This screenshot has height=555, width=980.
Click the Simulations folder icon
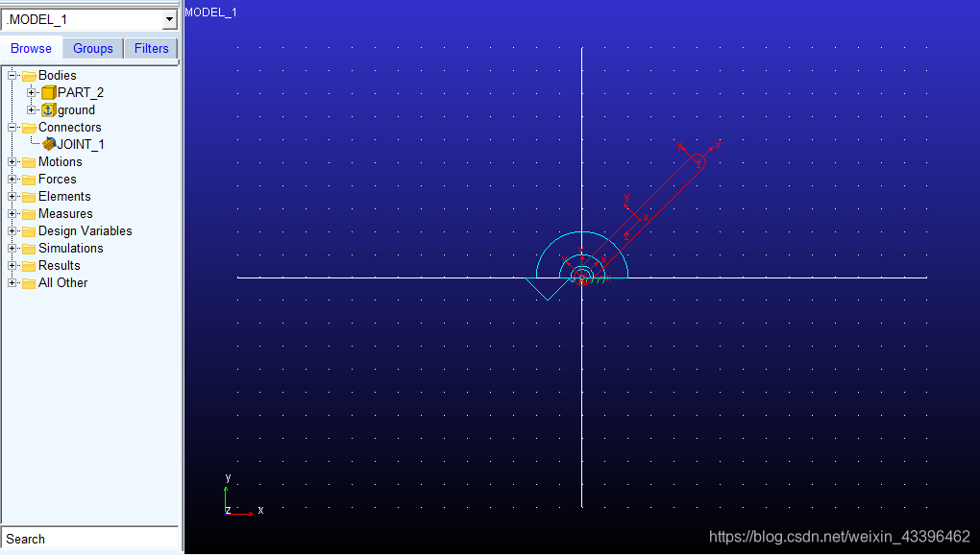[29, 249]
